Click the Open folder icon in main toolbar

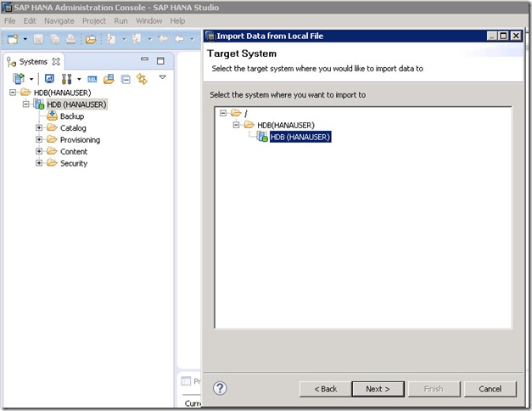point(91,39)
